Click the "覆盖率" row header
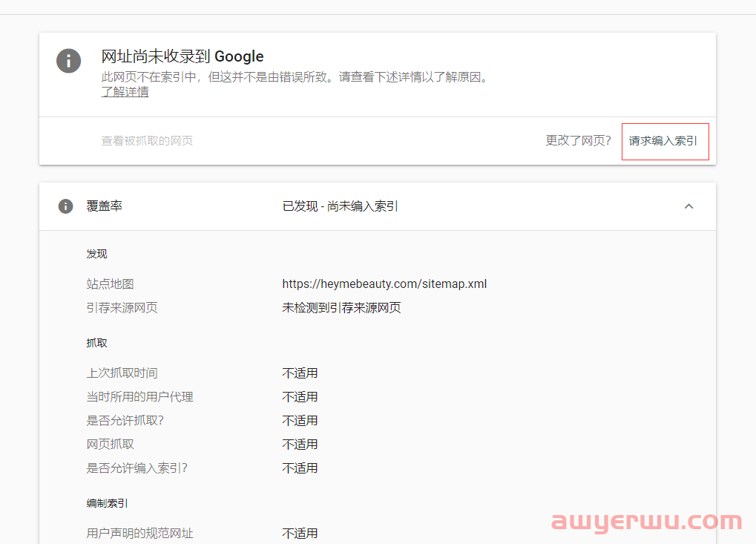Screen dimensions: 756x544 coord(104,206)
